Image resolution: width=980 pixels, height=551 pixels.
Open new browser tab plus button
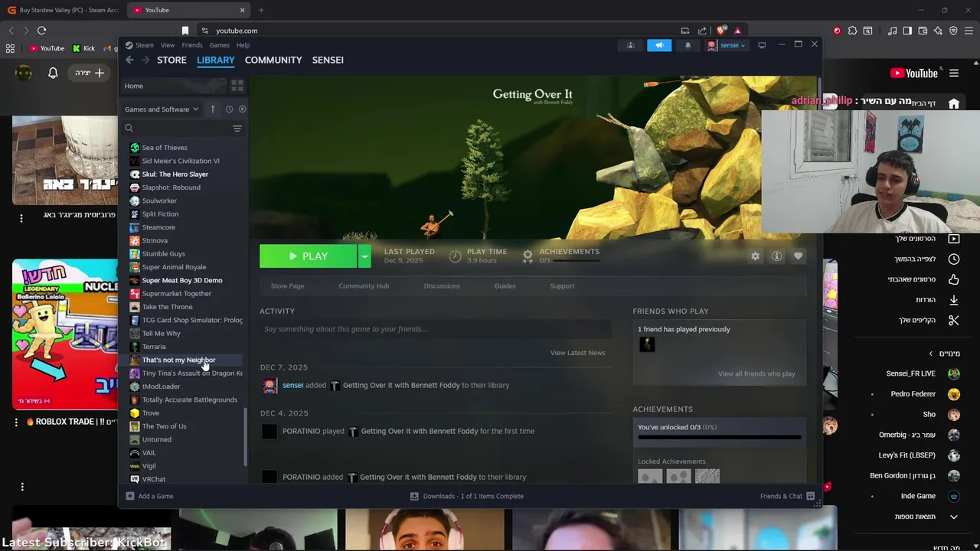(x=261, y=10)
